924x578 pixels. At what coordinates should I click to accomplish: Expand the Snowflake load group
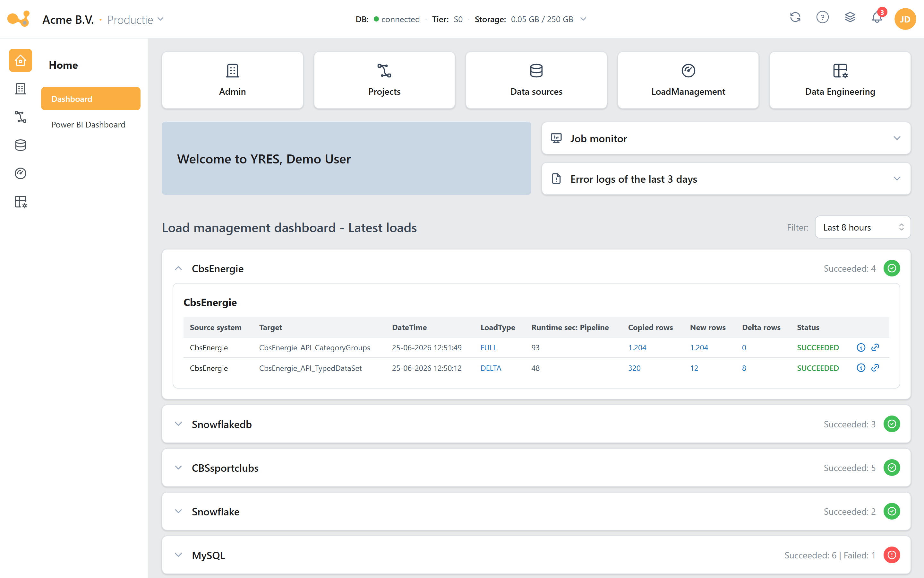click(x=178, y=512)
